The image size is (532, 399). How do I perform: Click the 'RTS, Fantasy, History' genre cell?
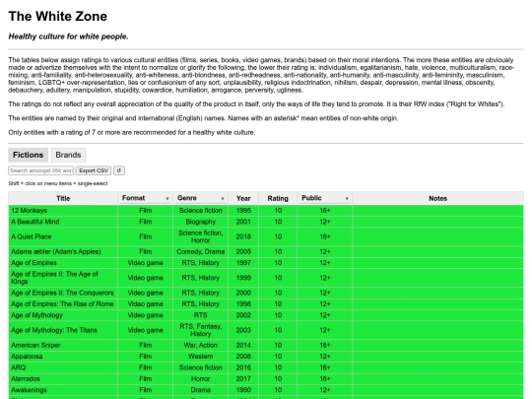(201, 330)
